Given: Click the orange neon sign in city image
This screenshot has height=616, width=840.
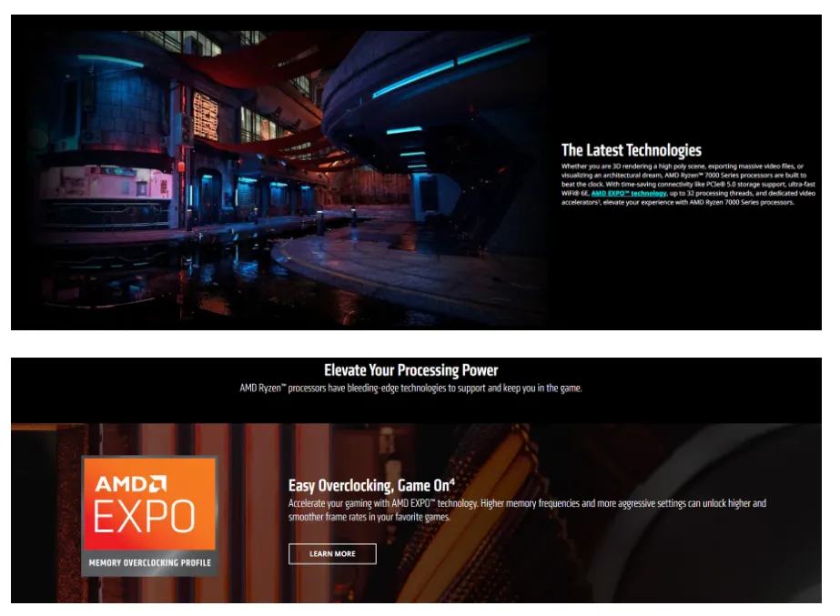Looking at the screenshot, I should pos(205,115).
